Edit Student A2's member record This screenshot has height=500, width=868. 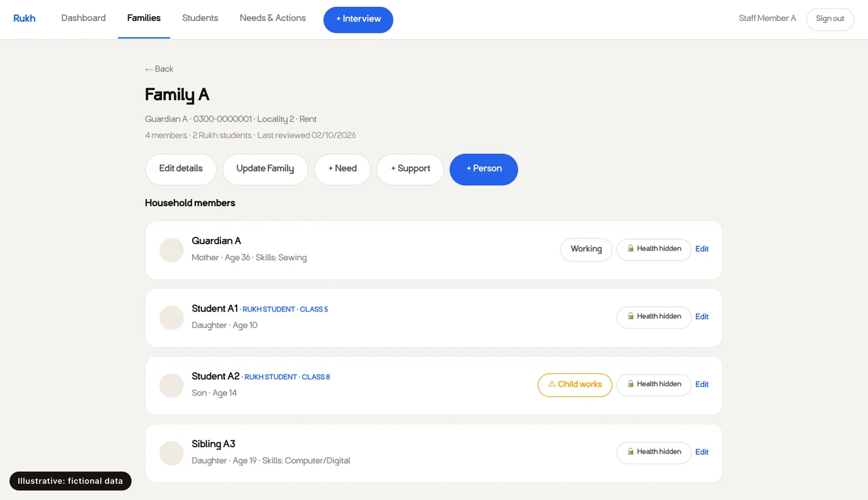pyautogui.click(x=702, y=385)
